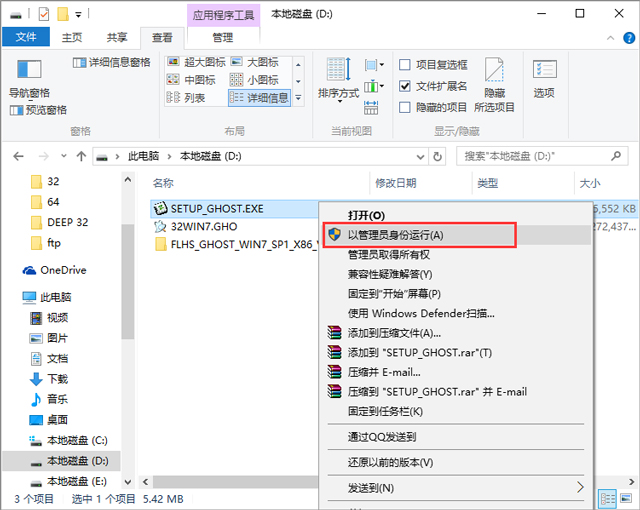Open the group by dropdown icon
640x510 pixels.
coord(374,65)
